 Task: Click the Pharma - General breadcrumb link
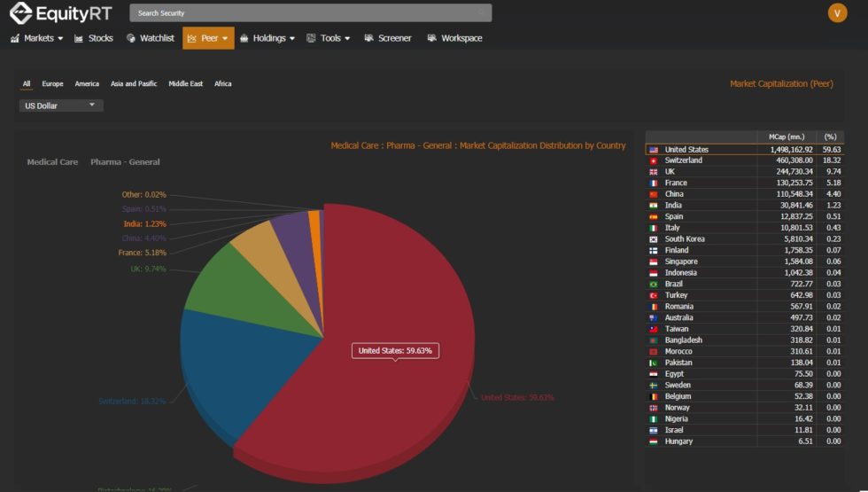tap(125, 162)
